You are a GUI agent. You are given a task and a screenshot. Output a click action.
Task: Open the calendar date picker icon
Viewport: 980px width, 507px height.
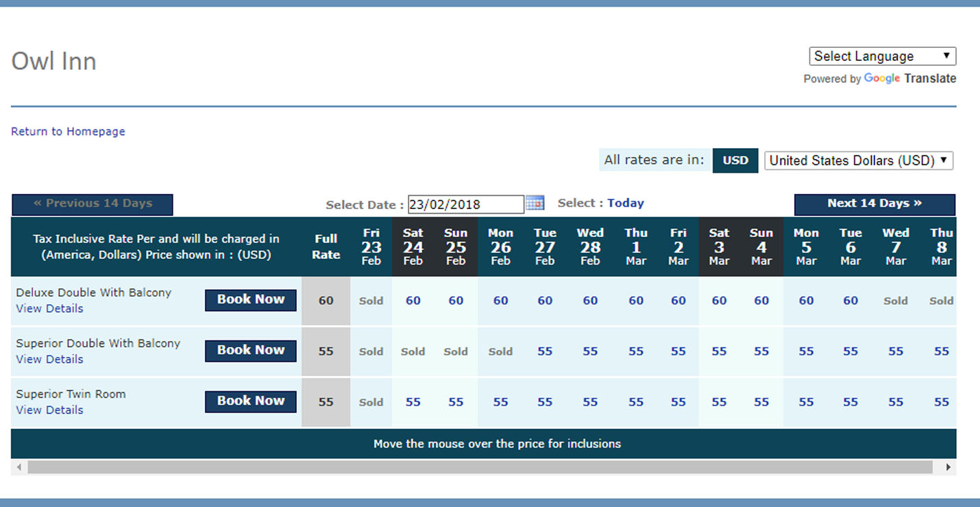535,203
